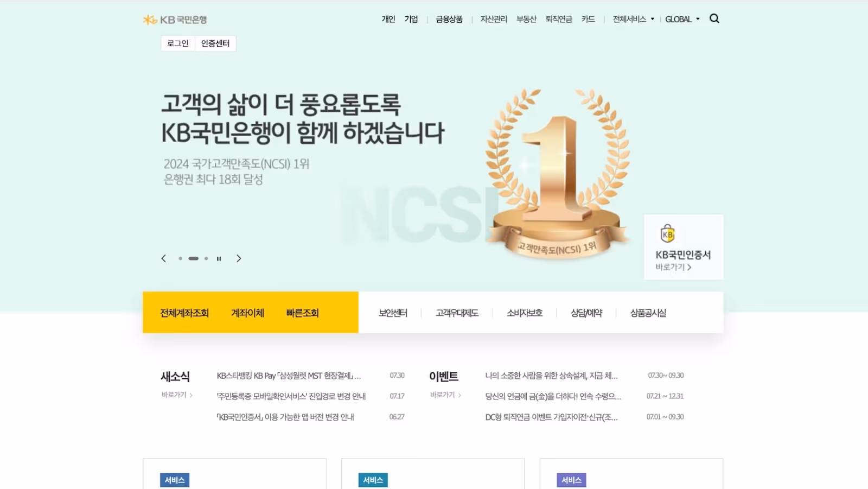Select the first banner indicator dot

(180, 258)
